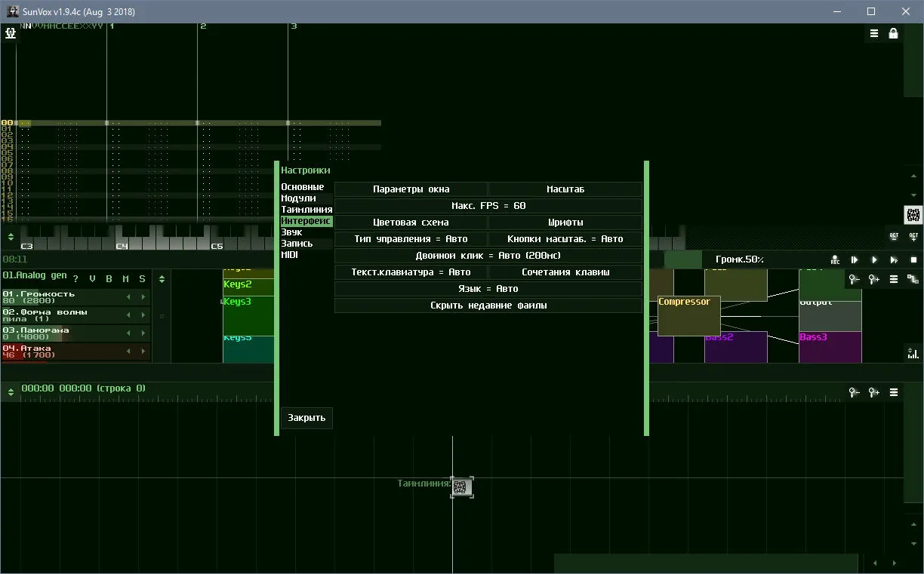Click the Закрыть button
This screenshot has height=574, width=924.
pyautogui.click(x=306, y=418)
